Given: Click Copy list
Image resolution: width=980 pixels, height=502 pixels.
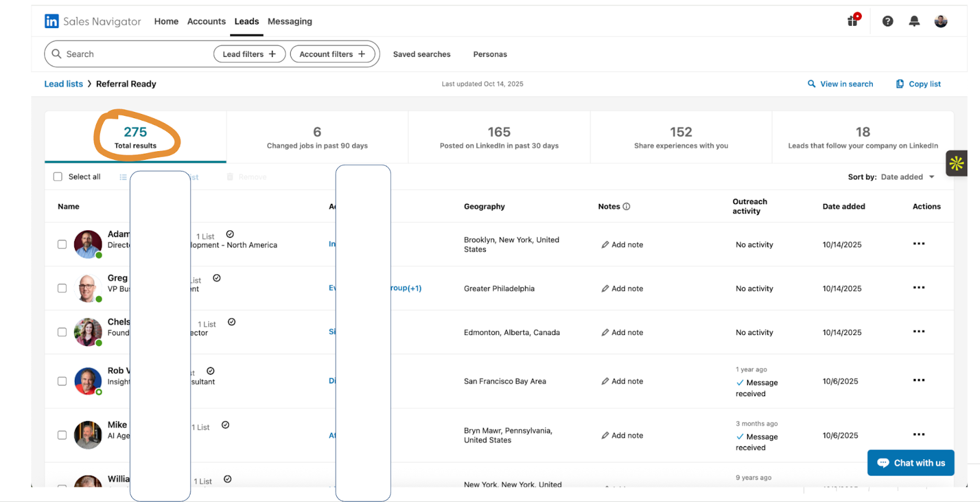Looking at the screenshot, I should (x=918, y=84).
